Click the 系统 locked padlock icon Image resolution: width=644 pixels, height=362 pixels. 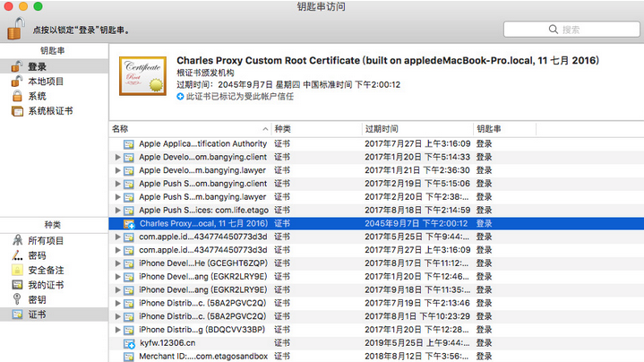tap(17, 96)
